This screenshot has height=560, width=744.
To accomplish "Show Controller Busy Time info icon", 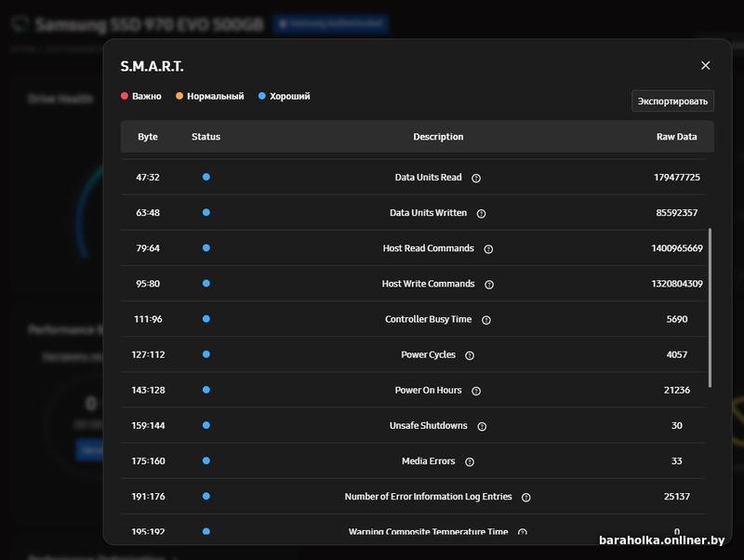I will tap(486, 320).
